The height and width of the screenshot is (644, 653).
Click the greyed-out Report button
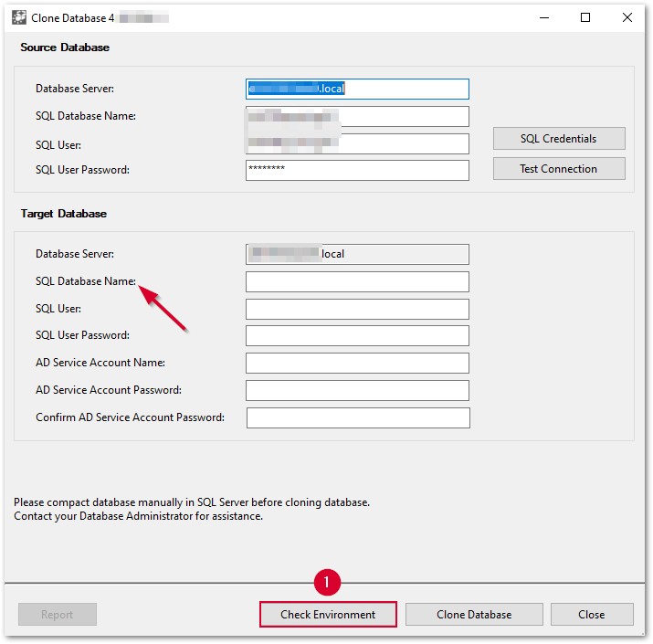[x=58, y=615]
